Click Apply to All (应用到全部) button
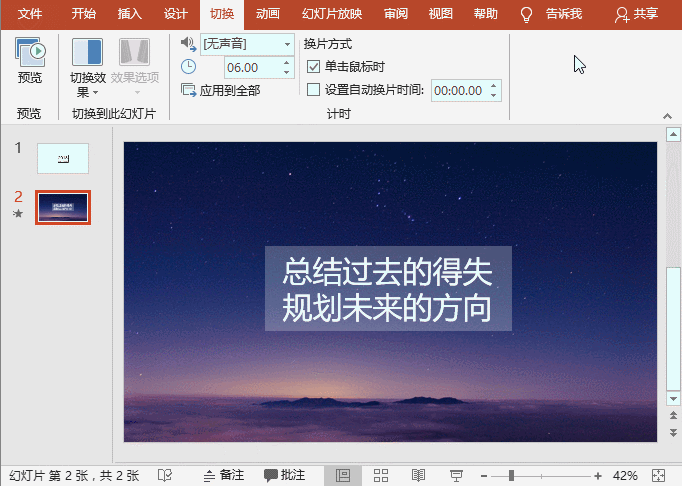 pos(221,90)
